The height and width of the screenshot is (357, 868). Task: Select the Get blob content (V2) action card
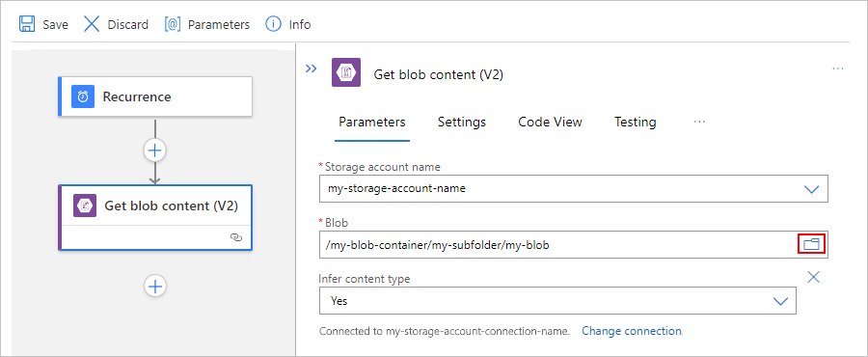point(155,217)
